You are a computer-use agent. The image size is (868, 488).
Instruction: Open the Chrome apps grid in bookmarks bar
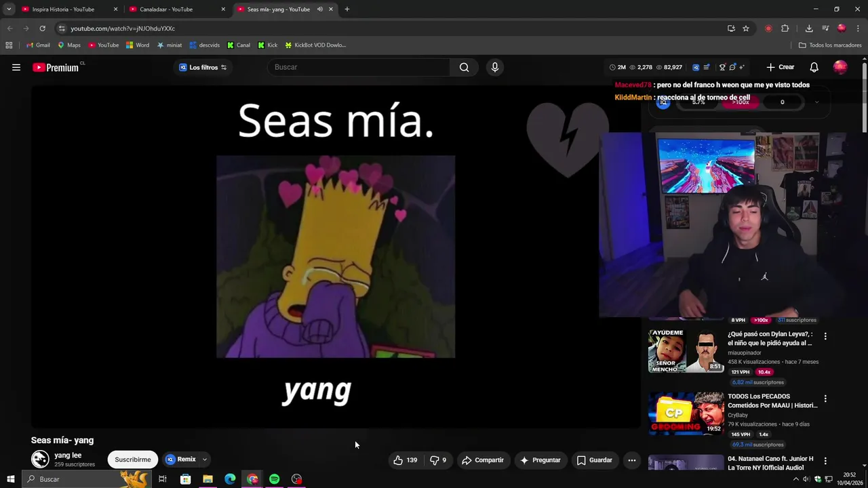tap(9, 45)
